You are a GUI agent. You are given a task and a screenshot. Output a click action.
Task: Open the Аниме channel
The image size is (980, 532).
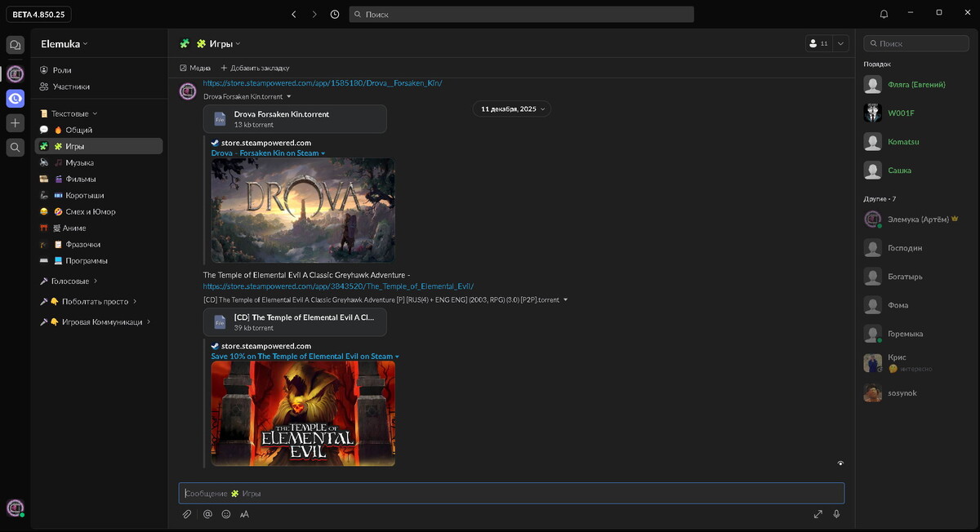tap(98, 228)
